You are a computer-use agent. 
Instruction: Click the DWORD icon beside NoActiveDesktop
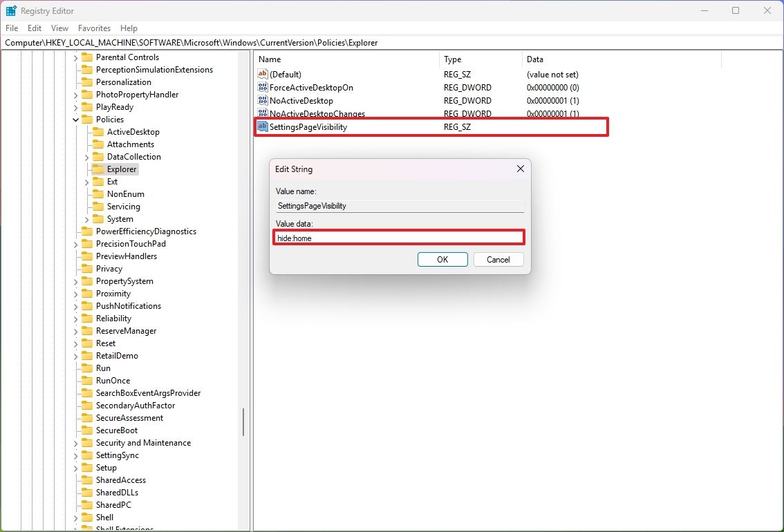(x=263, y=100)
